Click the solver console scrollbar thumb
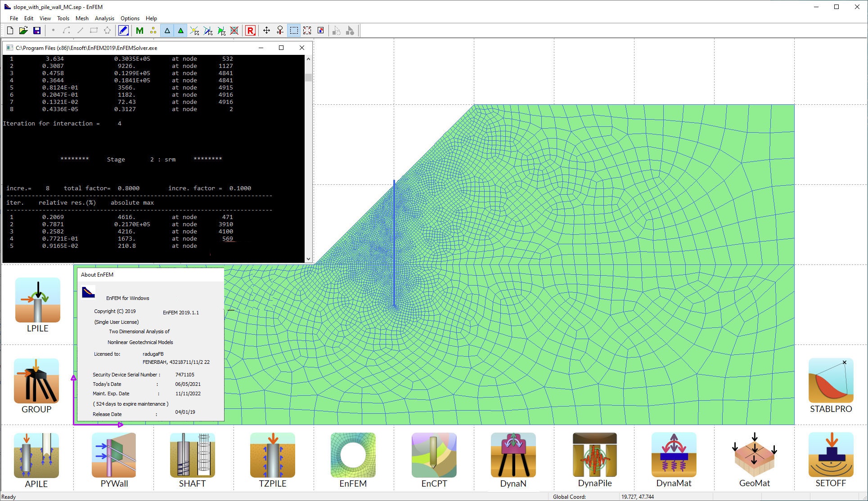The height and width of the screenshot is (501, 868). coord(308,77)
